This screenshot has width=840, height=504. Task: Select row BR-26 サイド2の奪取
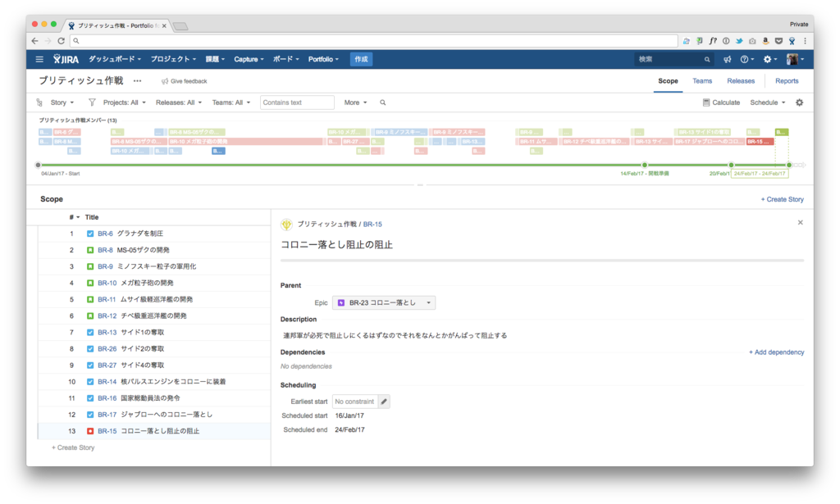point(154,349)
